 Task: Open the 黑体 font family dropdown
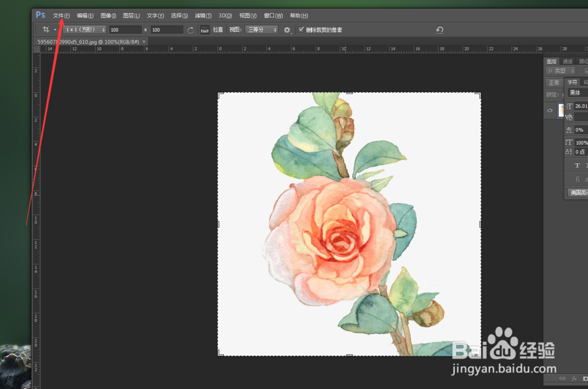pos(578,92)
